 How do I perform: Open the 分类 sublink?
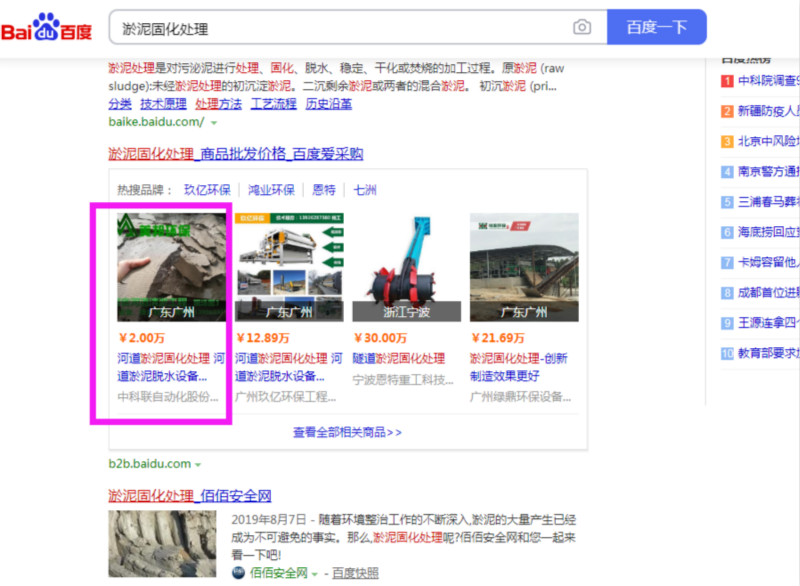click(120, 104)
